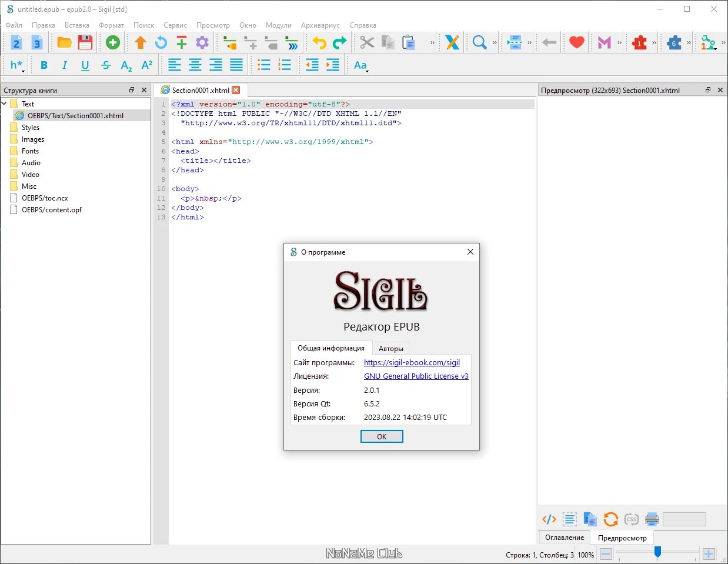
Task: Click the scissors Cut icon
Action: 367,42
